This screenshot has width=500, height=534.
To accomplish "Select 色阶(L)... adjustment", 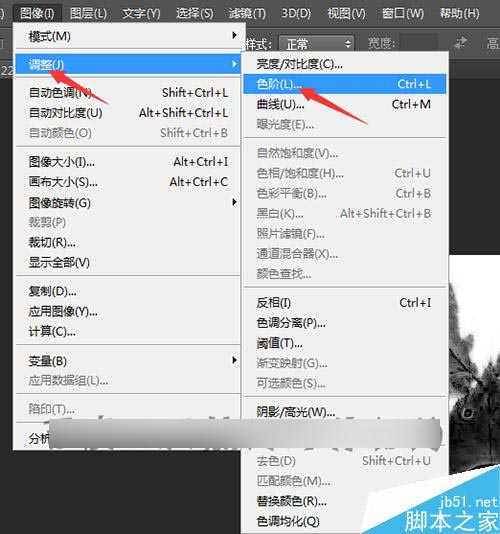I will click(x=345, y=84).
